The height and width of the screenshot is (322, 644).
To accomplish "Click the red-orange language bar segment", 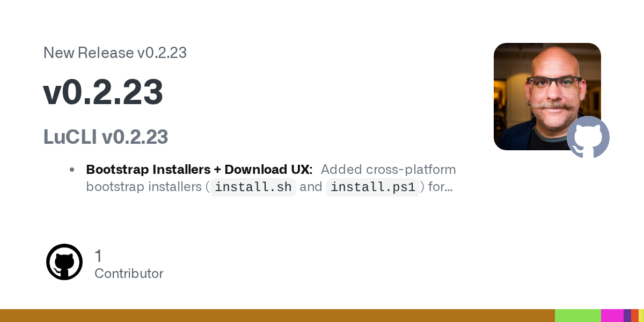I will tap(635, 316).
